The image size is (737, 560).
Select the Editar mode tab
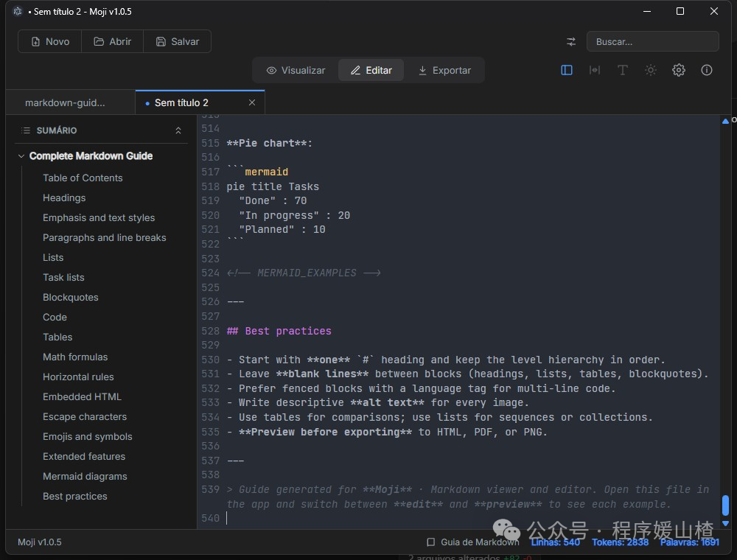[371, 70]
